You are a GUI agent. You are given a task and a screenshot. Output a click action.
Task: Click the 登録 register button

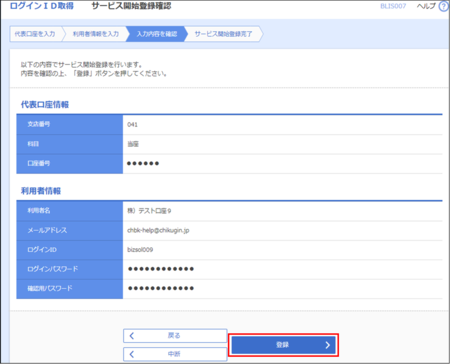tap(283, 345)
